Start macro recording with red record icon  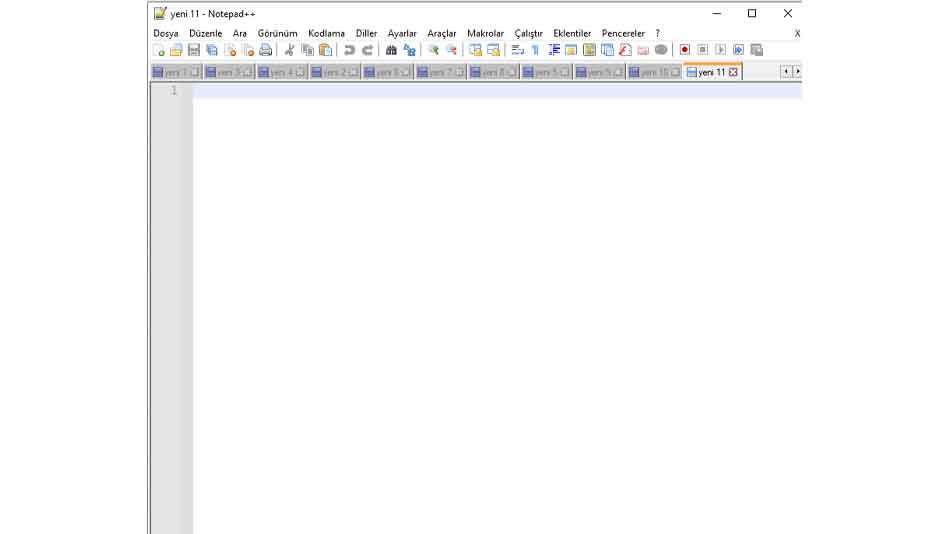tap(685, 50)
